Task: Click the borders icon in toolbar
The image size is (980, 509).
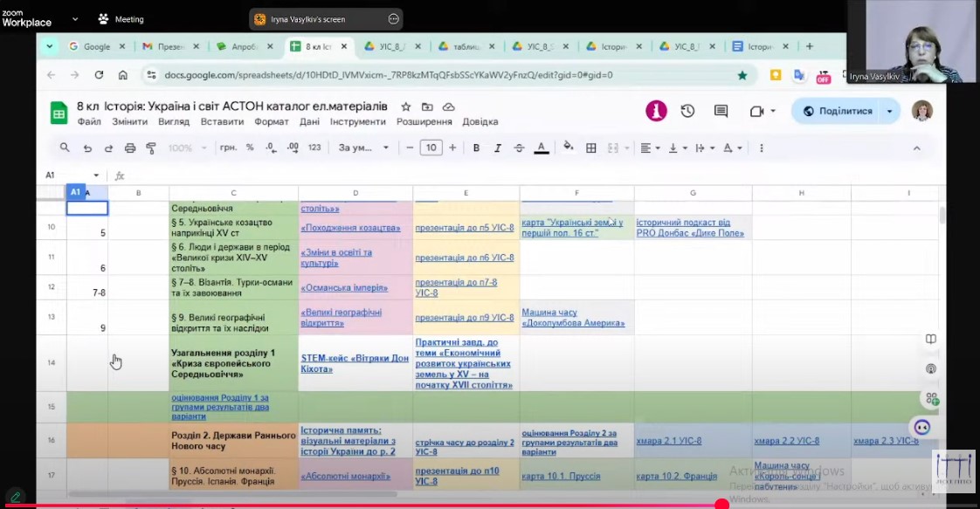Action: [591, 148]
